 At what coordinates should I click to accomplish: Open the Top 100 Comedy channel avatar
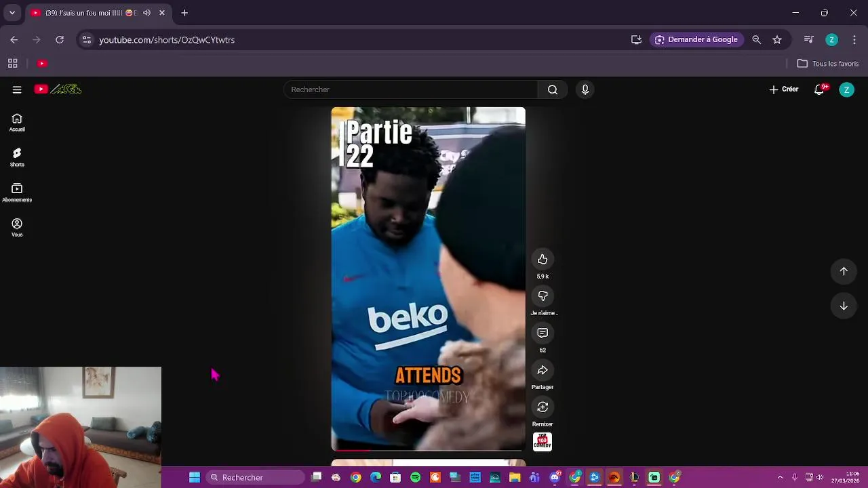click(542, 442)
